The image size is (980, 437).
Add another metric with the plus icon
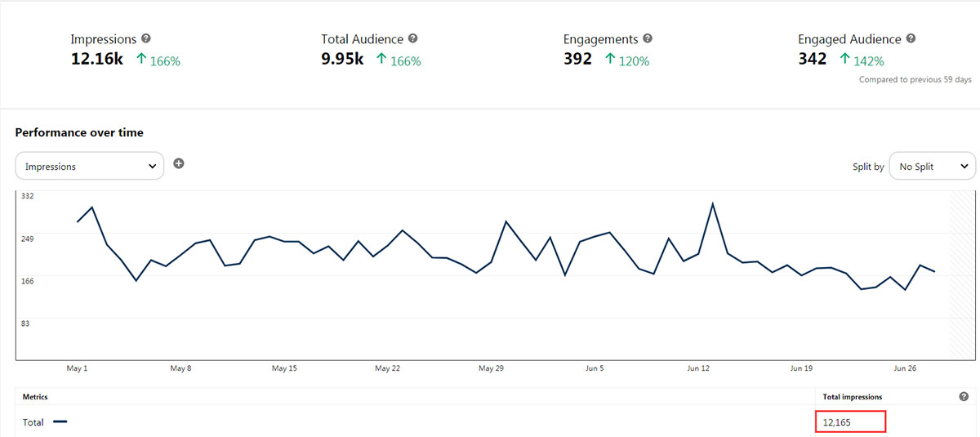click(179, 163)
